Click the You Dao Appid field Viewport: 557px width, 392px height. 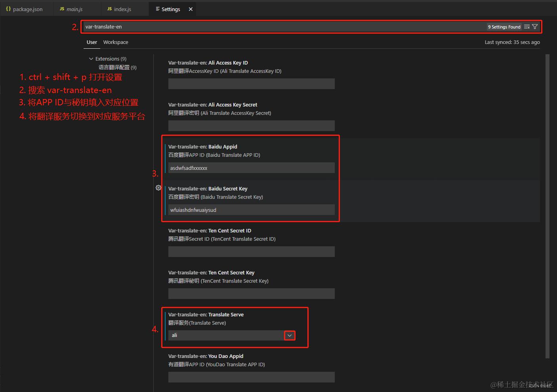click(252, 377)
